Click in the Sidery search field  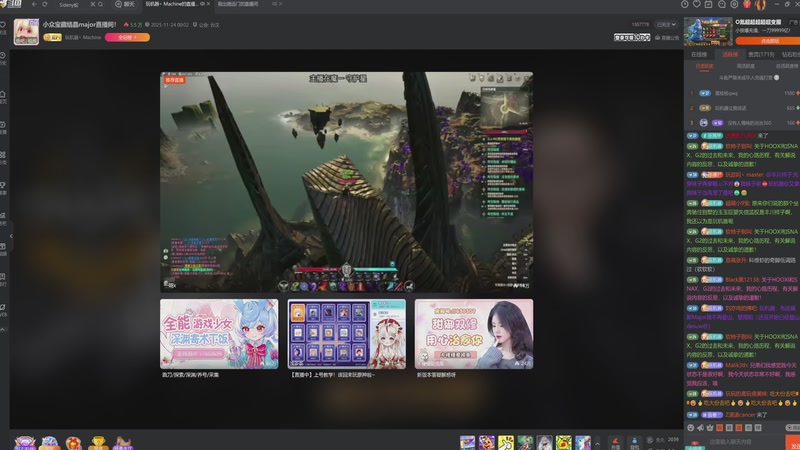(x=71, y=5)
